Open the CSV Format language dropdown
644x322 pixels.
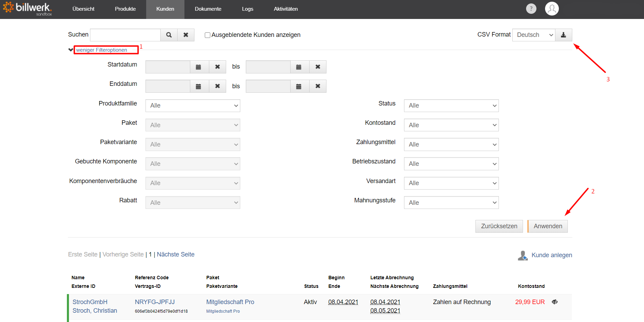coord(534,35)
